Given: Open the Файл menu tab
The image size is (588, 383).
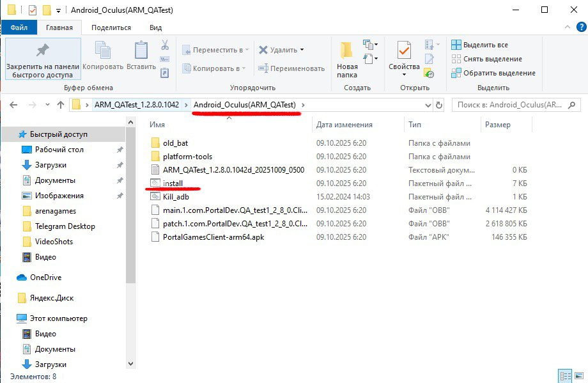Looking at the screenshot, I should click(19, 28).
